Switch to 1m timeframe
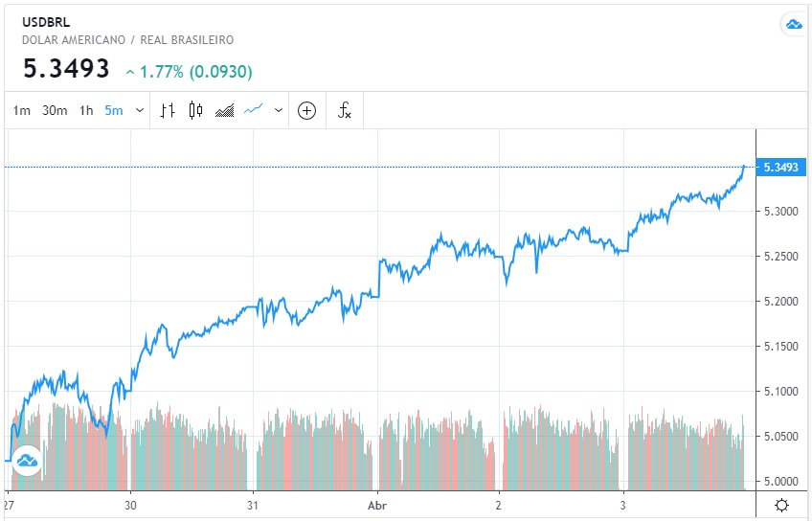The height and width of the screenshot is (521, 812). click(x=21, y=110)
